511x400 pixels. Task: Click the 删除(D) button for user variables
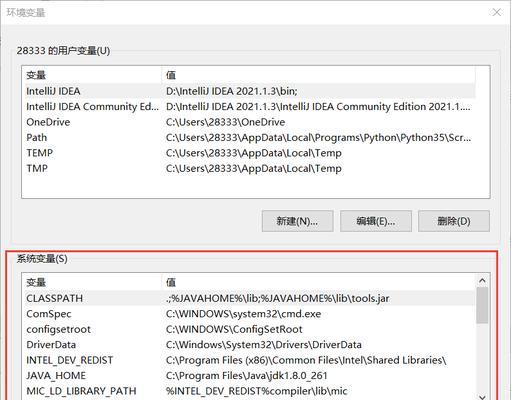click(x=454, y=221)
